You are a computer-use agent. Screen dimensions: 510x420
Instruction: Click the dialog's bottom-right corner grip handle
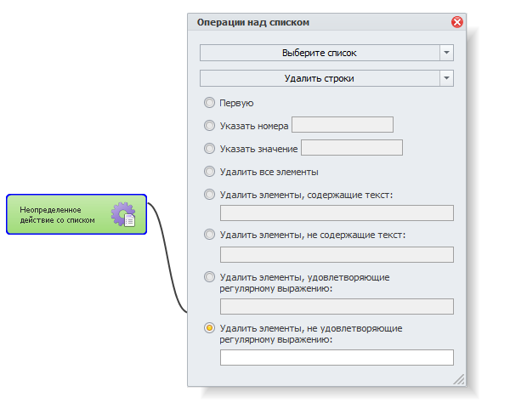tap(459, 379)
